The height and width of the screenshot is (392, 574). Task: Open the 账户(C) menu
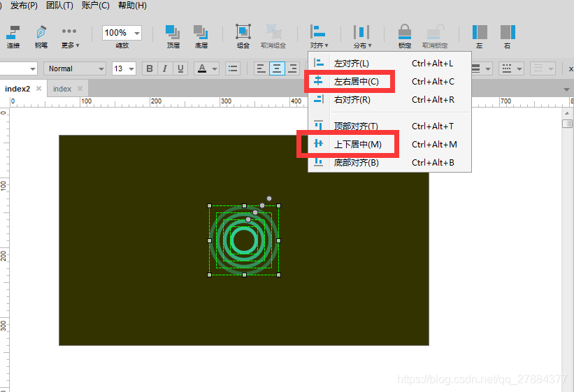pyautogui.click(x=96, y=6)
